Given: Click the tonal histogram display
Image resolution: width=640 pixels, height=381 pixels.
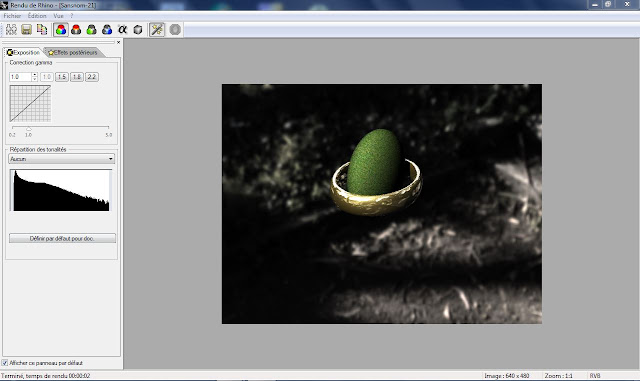Looking at the screenshot, I should (x=61, y=190).
